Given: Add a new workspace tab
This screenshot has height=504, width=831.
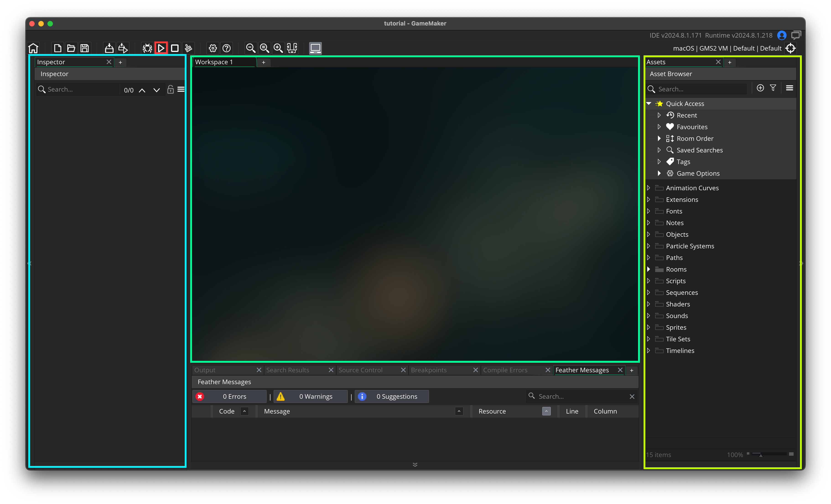Looking at the screenshot, I should click(264, 62).
